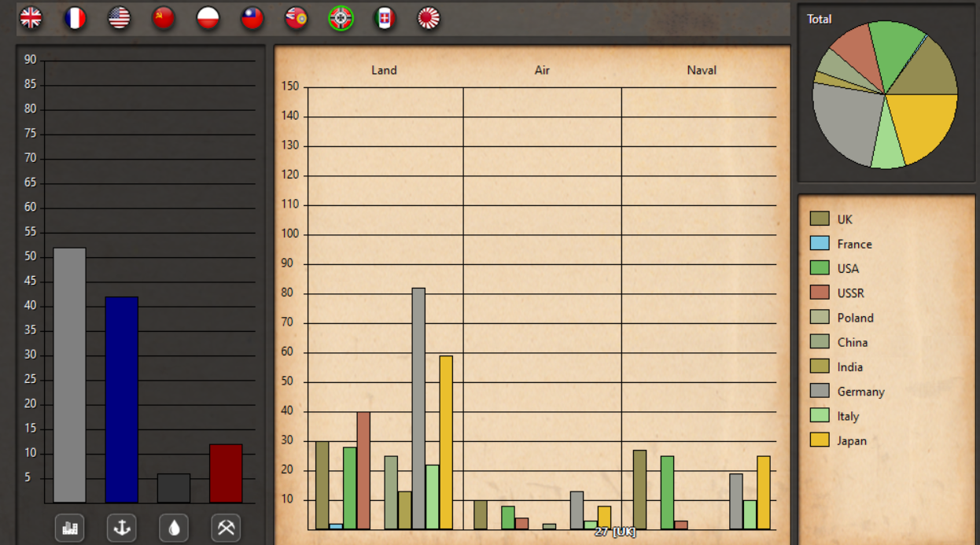Click the 'Poland' legend label text
Image resolution: width=980 pixels, height=545 pixels.
[855, 318]
